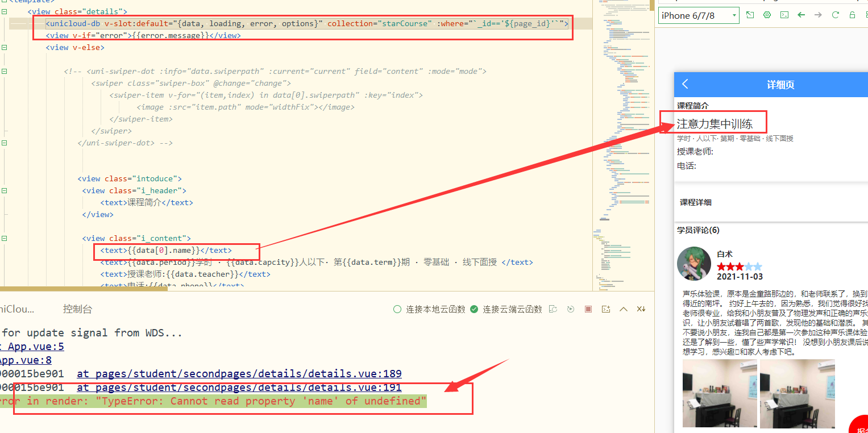Open the devtools console icon
The image size is (868, 433).
(x=785, y=15)
